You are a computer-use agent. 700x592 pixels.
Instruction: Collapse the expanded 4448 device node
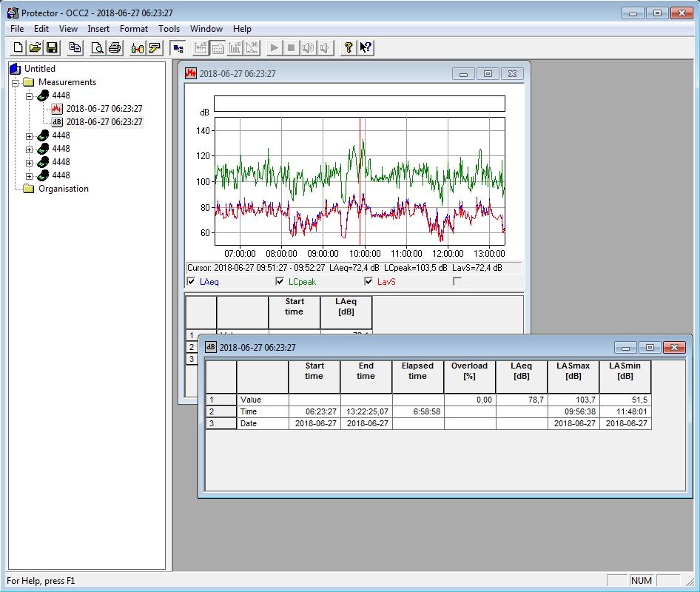tap(29, 96)
